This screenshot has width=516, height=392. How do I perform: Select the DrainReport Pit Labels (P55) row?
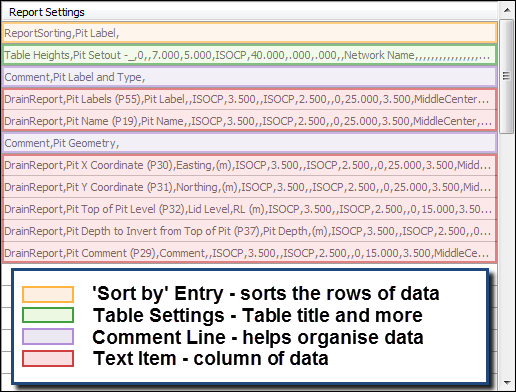click(250, 99)
